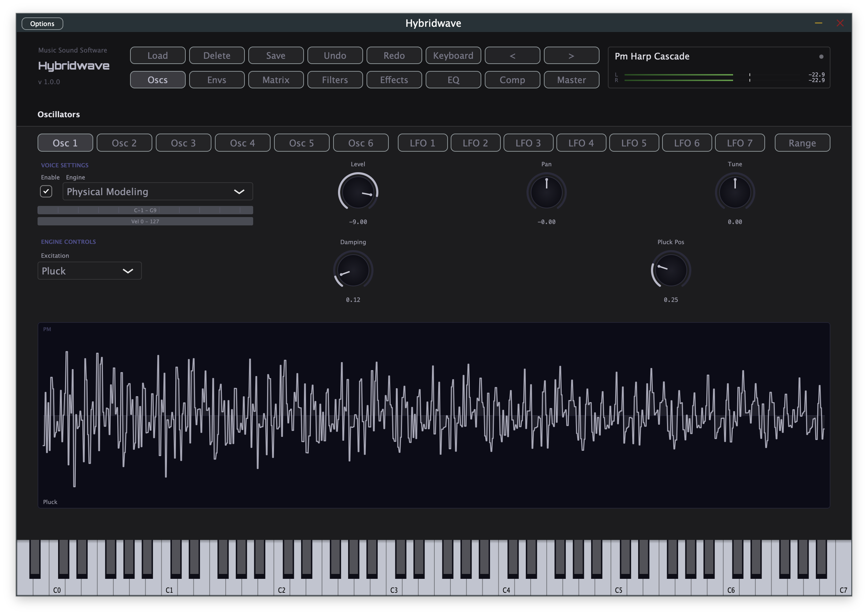The image size is (868, 615).
Task: Save the current preset
Action: 275,56
